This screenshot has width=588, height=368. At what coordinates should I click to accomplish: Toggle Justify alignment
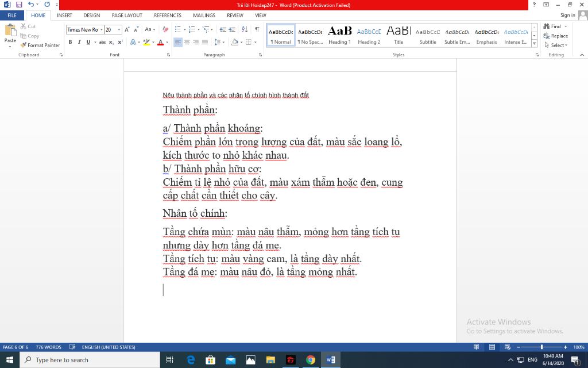(x=205, y=42)
